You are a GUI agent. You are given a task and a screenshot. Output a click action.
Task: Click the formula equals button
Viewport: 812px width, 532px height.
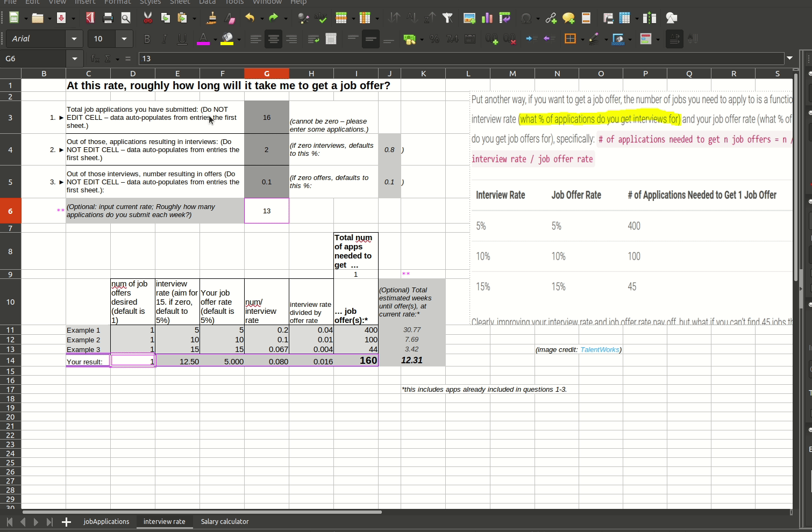coord(127,59)
